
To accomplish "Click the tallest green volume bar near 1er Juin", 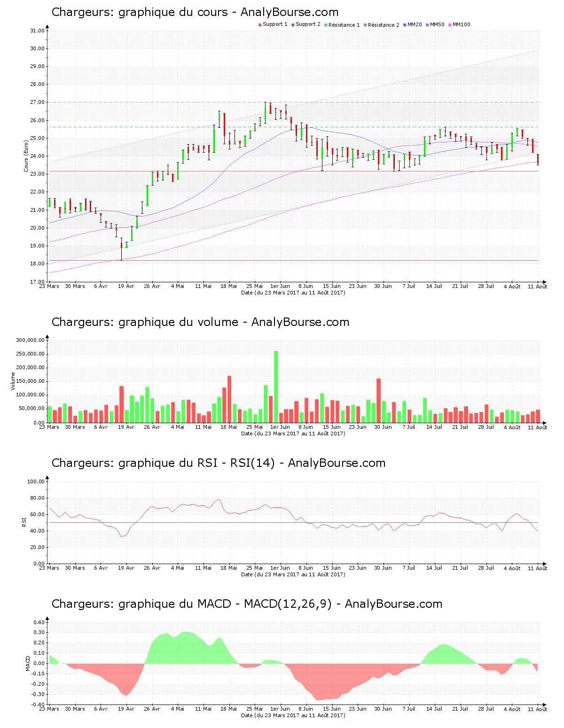I will pyautogui.click(x=276, y=387).
